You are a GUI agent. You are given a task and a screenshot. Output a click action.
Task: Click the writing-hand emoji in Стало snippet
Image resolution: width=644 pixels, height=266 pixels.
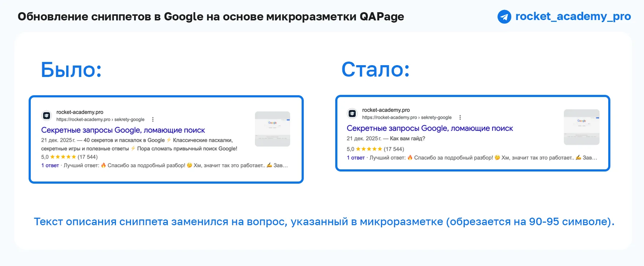(x=578, y=157)
